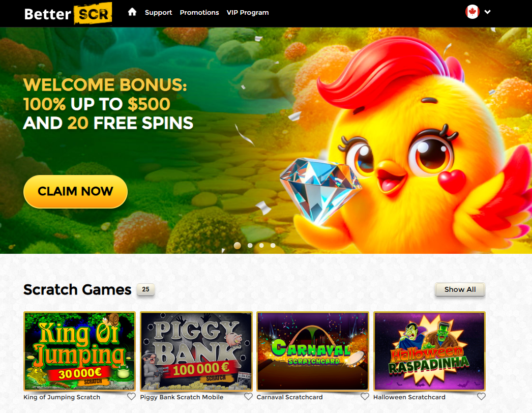Favorite Carnaval Scratchcard with heart icon

point(365,396)
